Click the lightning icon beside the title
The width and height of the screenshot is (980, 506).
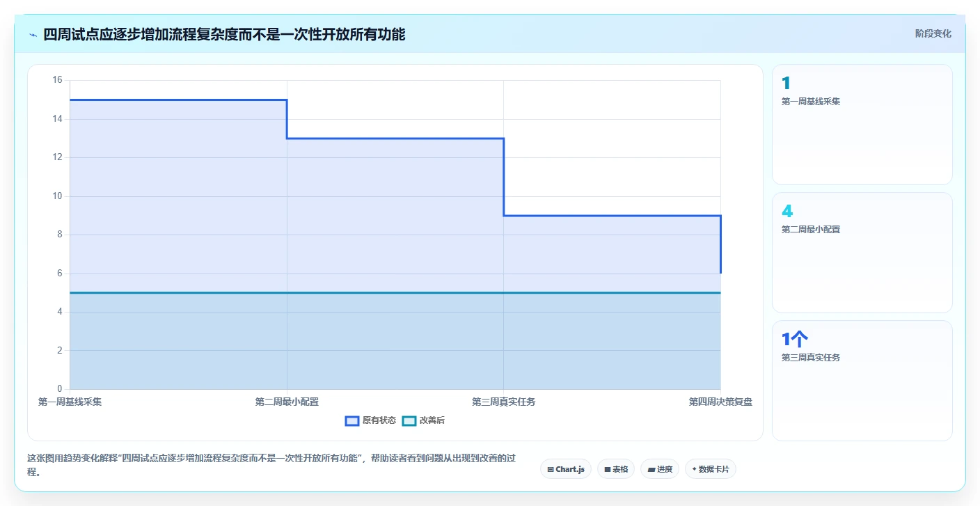(33, 35)
